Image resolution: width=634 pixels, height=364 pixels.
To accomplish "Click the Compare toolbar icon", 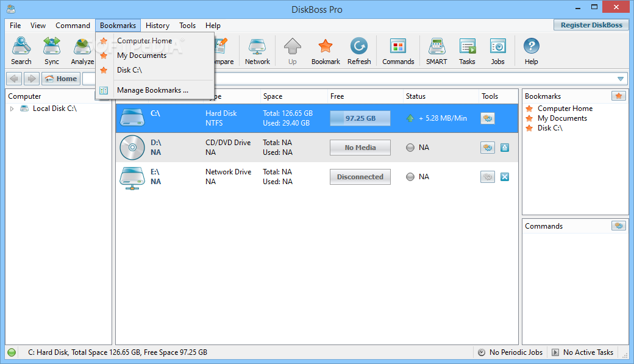I will click(224, 51).
